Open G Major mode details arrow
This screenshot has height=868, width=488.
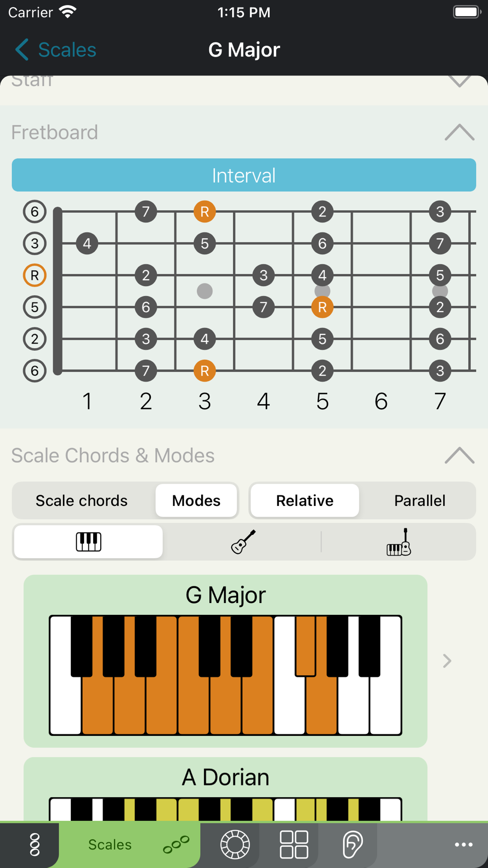(447, 661)
